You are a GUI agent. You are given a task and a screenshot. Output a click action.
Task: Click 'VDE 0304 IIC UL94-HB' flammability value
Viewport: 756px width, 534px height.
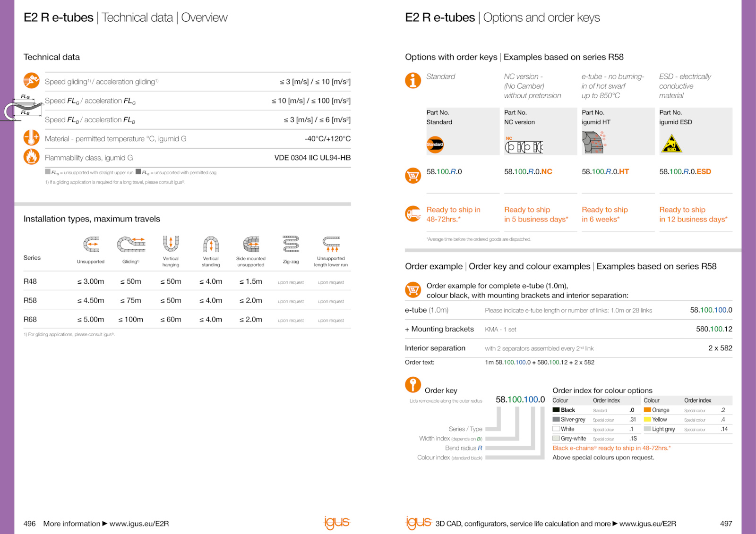point(312,158)
